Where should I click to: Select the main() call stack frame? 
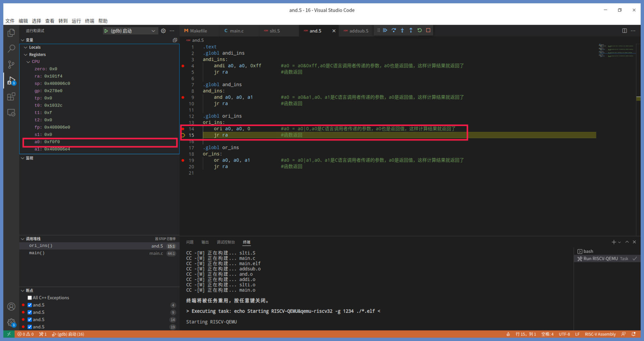tap(37, 253)
